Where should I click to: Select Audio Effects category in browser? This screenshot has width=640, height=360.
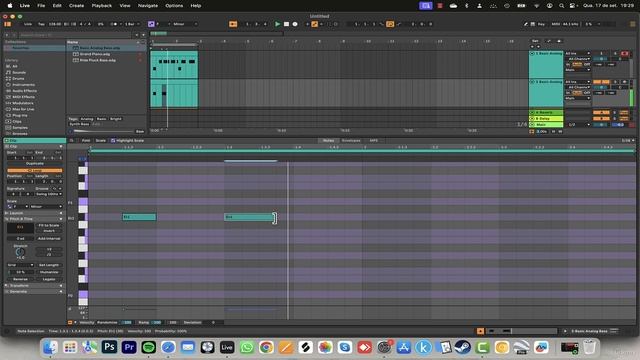(x=24, y=91)
